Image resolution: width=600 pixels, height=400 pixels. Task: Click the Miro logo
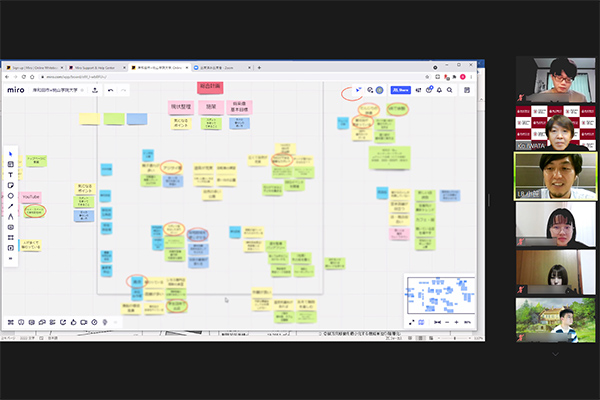pyautogui.click(x=16, y=90)
